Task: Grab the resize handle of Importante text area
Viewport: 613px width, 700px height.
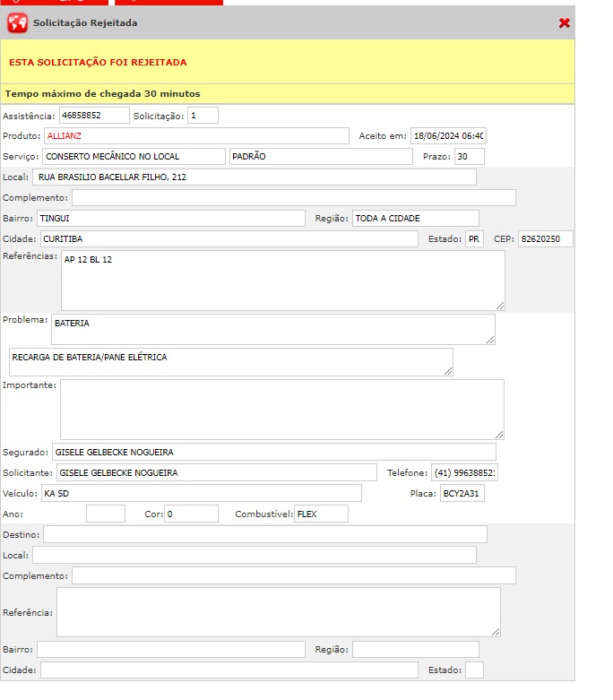Action: point(499,435)
